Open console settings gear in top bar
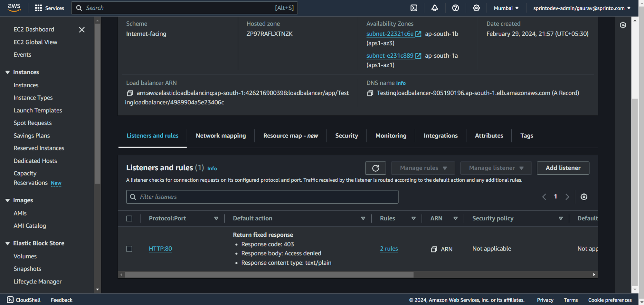 [476, 8]
